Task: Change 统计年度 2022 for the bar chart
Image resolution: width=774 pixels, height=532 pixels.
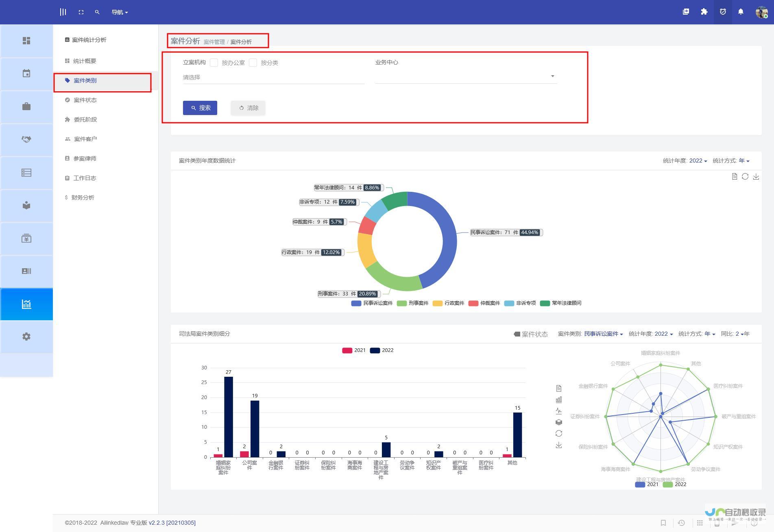Action: click(x=663, y=334)
